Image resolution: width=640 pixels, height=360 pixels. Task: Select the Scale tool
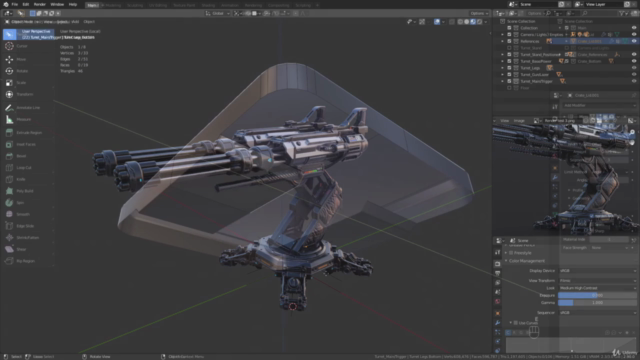click(x=9, y=82)
